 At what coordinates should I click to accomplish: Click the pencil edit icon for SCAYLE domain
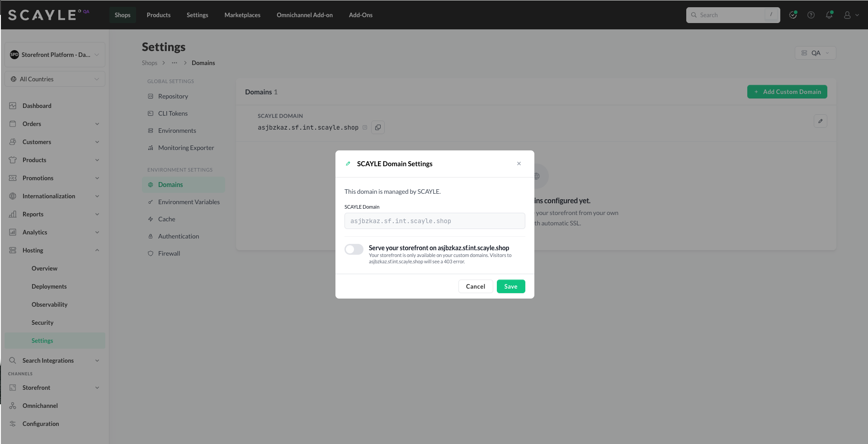click(821, 121)
